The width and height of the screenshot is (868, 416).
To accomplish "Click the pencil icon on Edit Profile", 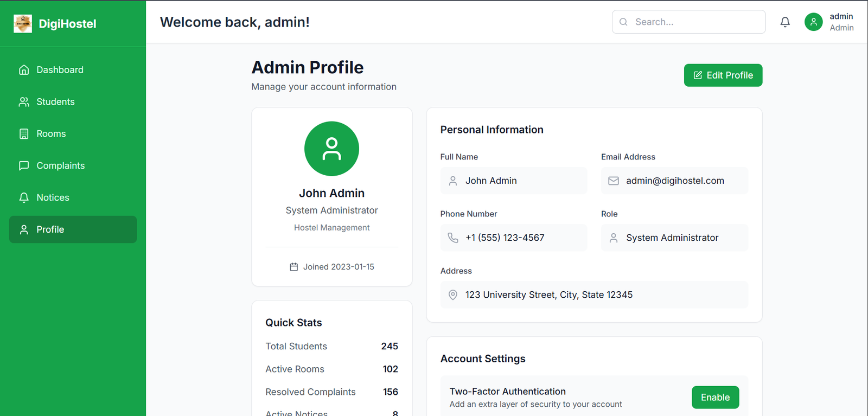I will tap(698, 75).
